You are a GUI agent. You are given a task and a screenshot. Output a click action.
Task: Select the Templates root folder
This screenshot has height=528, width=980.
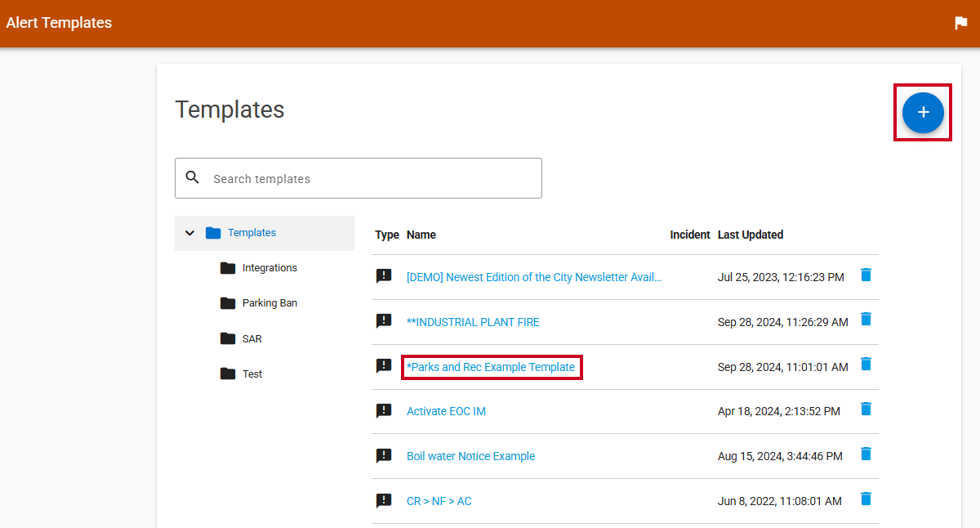(265, 233)
